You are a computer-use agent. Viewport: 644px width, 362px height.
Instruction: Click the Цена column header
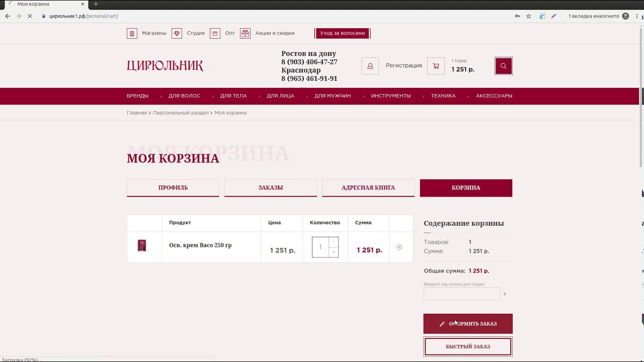pyautogui.click(x=274, y=223)
